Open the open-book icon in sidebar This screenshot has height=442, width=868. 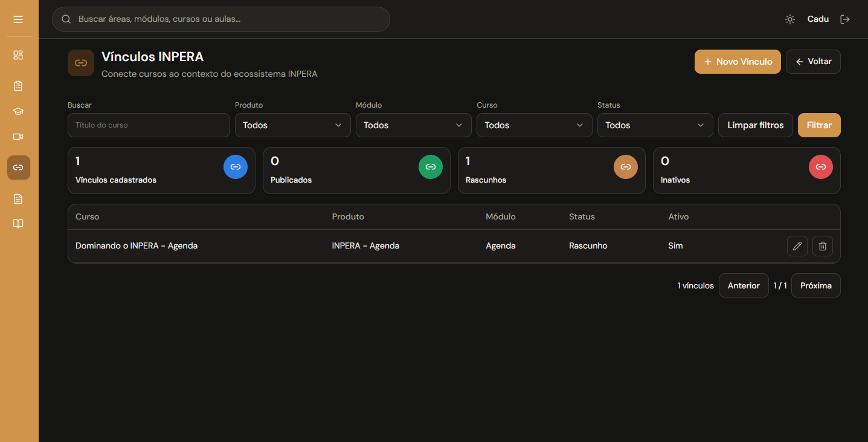pos(18,224)
